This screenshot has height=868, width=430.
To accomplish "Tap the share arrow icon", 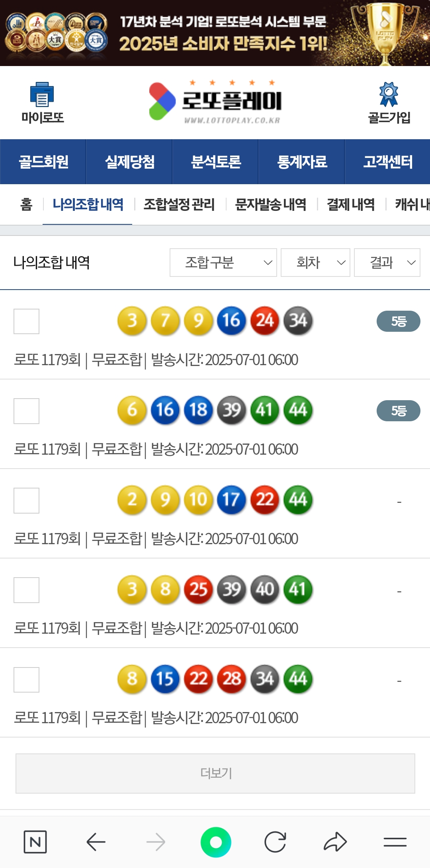I will click(335, 842).
